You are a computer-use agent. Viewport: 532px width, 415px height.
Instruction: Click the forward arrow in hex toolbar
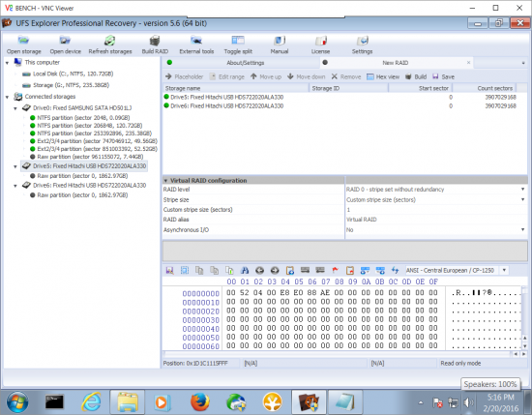[x=275, y=271]
